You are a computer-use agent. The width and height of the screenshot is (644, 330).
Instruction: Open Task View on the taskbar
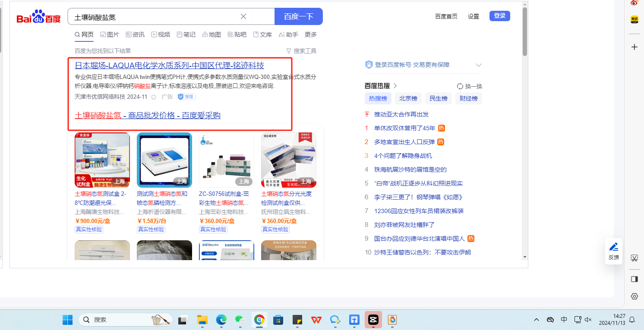[184, 320]
